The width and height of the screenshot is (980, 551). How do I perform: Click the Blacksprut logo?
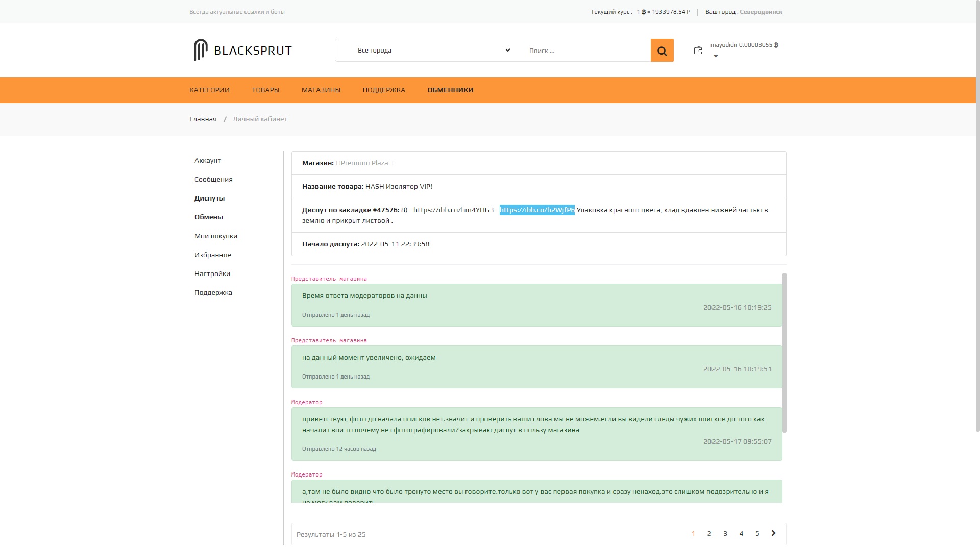tap(243, 50)
